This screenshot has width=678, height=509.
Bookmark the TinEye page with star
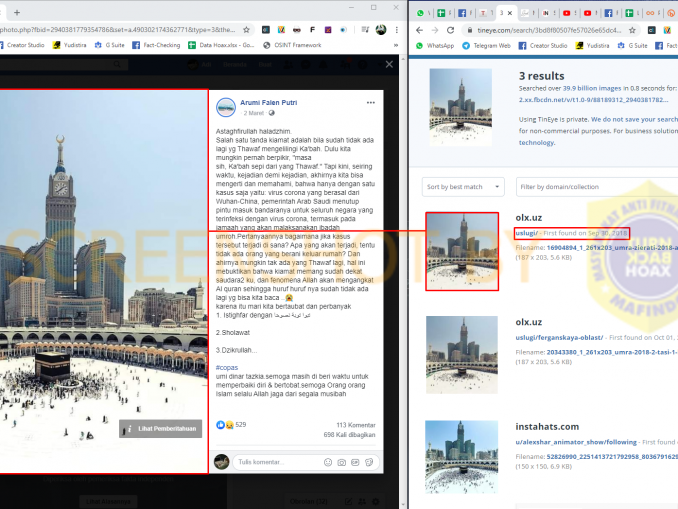[632, 30]
